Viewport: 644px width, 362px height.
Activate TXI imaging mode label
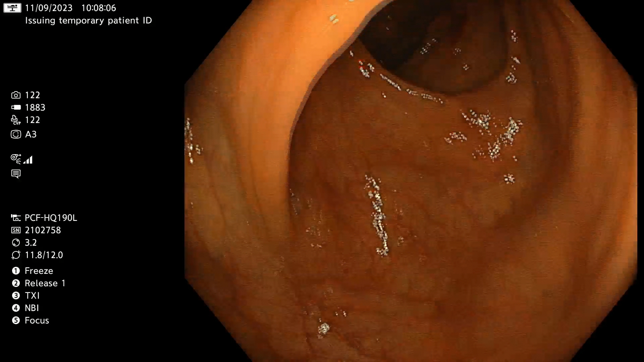tap(32, 296)
